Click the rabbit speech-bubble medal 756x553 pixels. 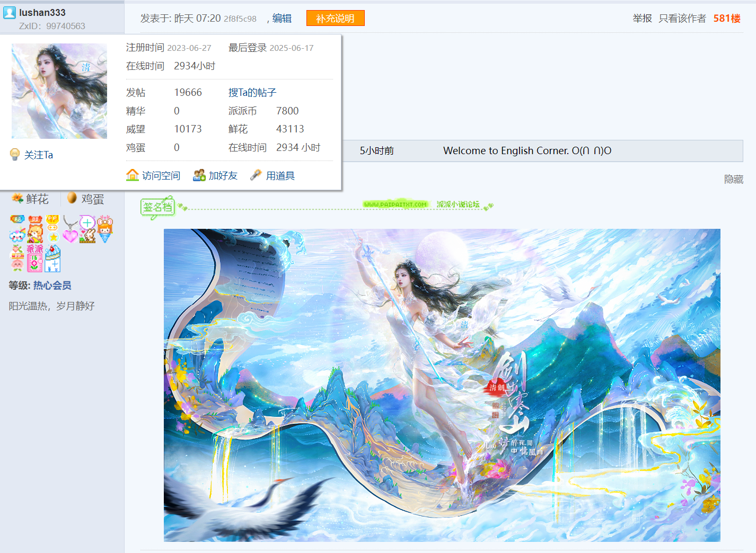coord(87,229)
